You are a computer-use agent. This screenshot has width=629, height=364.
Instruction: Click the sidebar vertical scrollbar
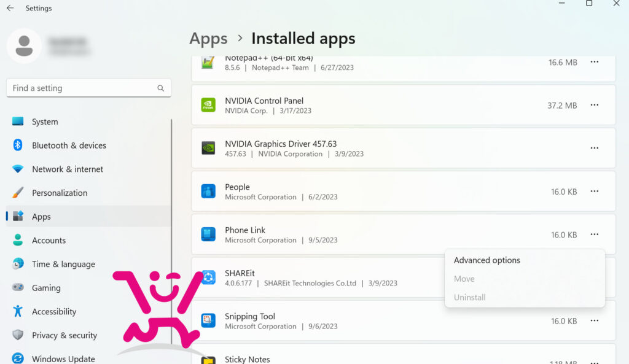[x=172, y=231]
